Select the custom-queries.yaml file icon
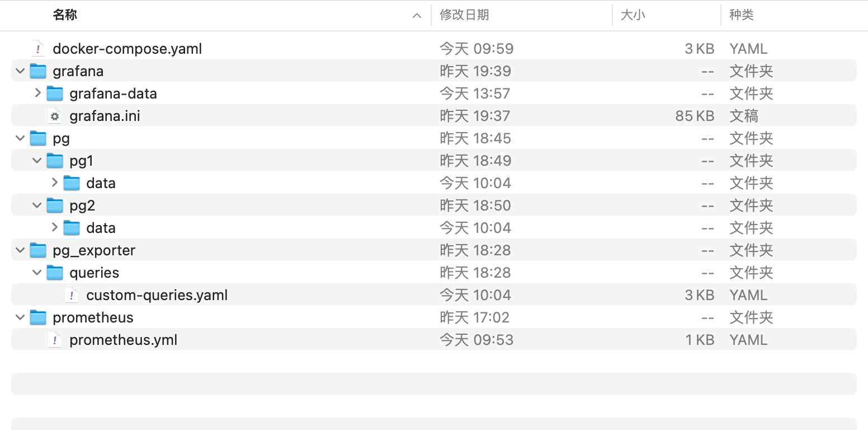The width and height of the screenshot is (868, 430). click(x=71, y=295)
